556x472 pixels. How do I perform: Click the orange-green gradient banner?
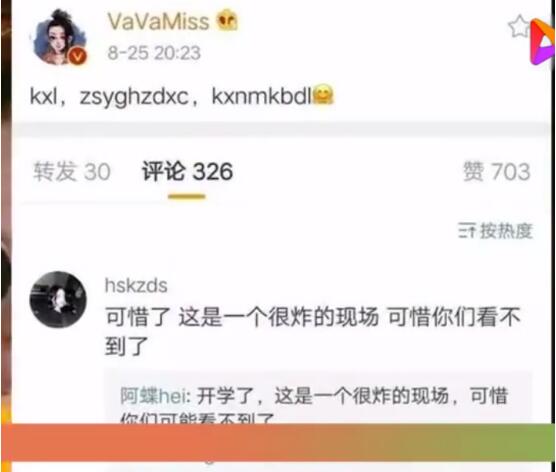[x=278, y=442]
